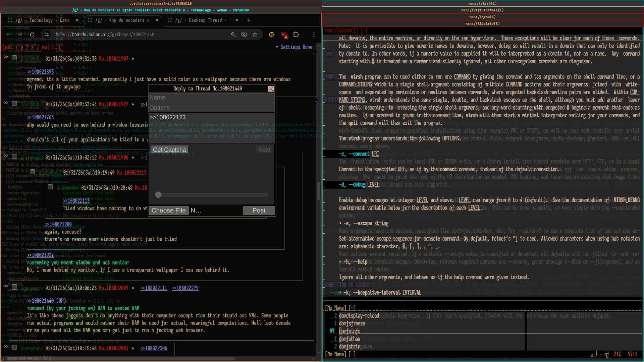This screenshot has height=362, width=644.
Task: Open a new tab with plus icon
Action: [x=249, y=20]
